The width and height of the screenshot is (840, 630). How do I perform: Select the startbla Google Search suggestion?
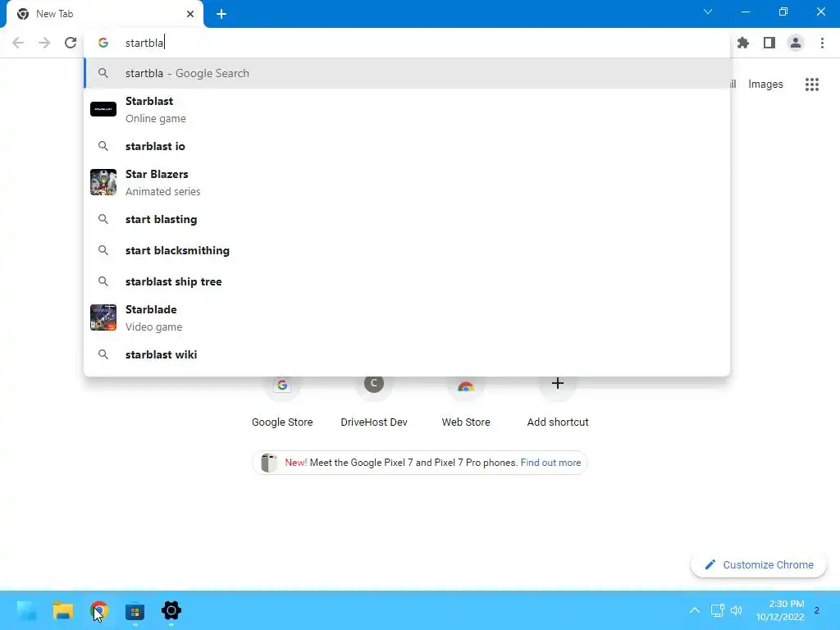pos(407,73)
